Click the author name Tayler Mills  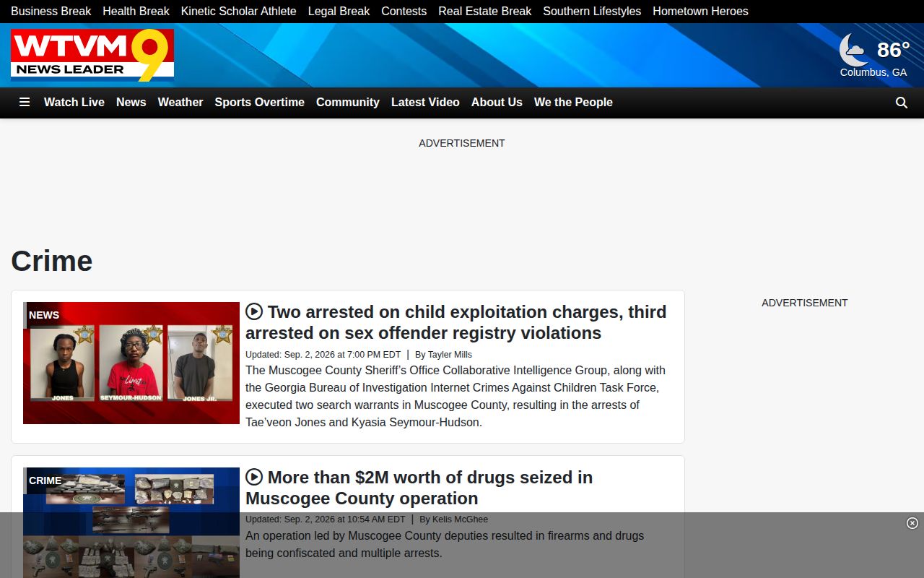point(450,355)
